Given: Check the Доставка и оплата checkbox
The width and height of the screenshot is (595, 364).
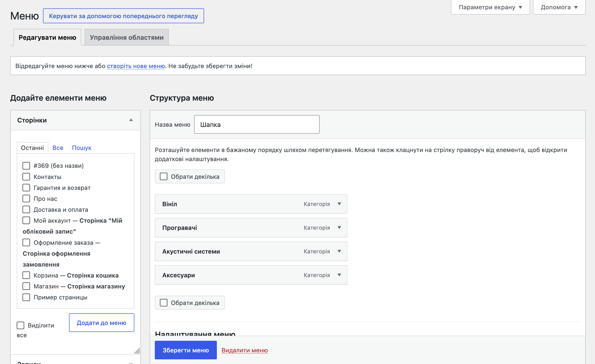Looking at the screenshot, I should coord(26,209).
